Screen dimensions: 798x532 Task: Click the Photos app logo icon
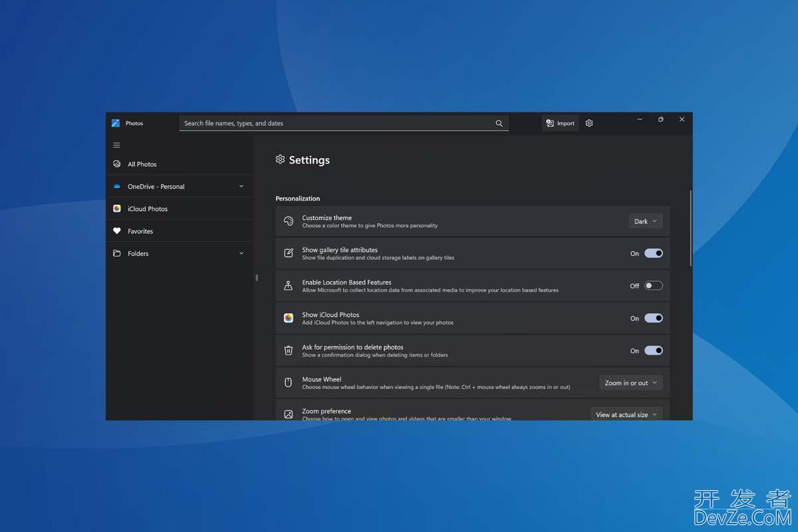click(x=116, y=123)
